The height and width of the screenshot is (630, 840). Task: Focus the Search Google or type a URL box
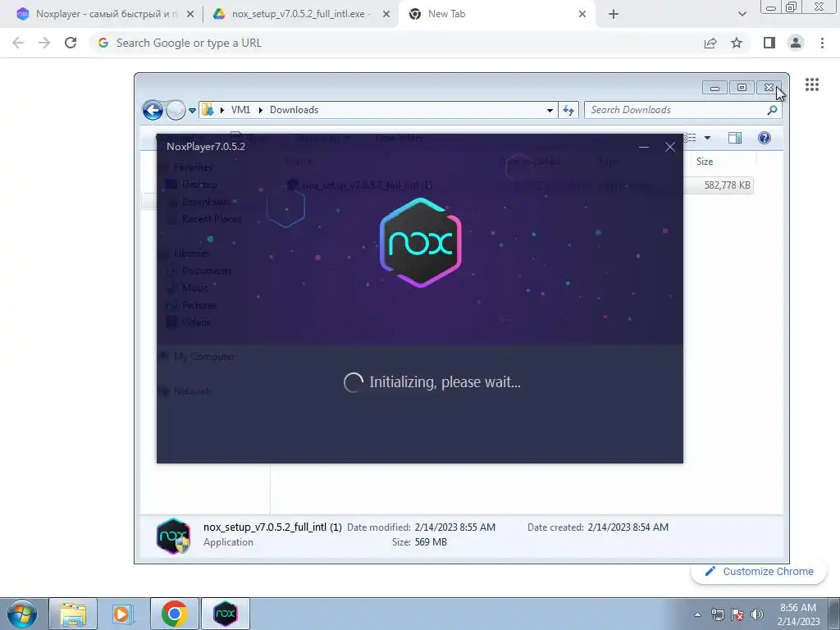point(396,43)
